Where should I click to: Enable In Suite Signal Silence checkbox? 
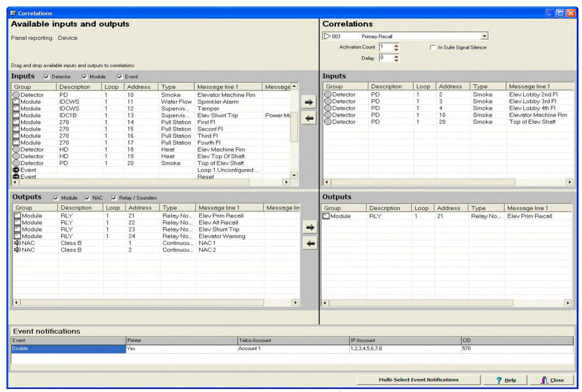coord(432,47)
